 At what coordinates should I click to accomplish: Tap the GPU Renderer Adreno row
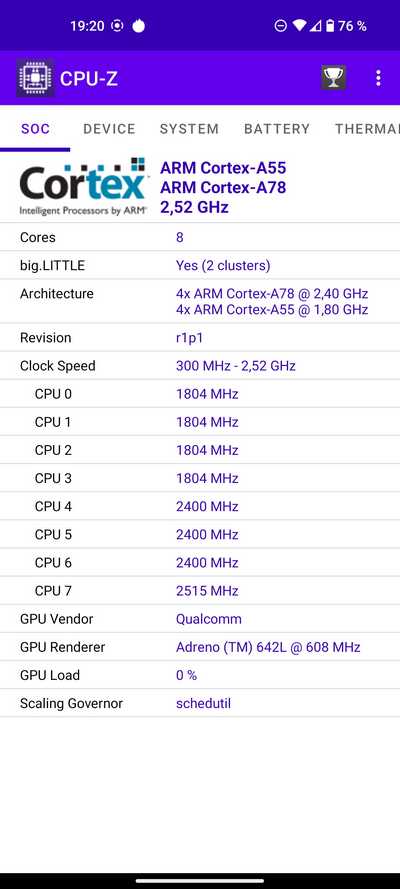(x=200, y=647)
